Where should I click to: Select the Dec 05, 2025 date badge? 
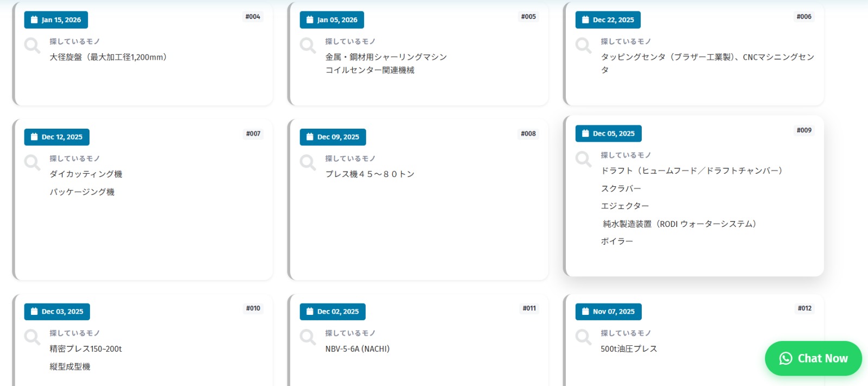[x=608, y=134]
